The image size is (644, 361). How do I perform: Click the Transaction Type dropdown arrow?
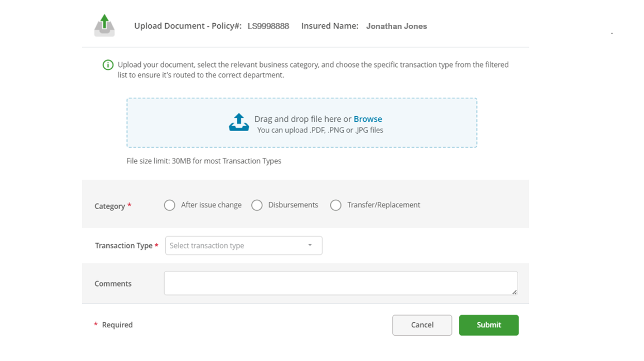point(310,245)
